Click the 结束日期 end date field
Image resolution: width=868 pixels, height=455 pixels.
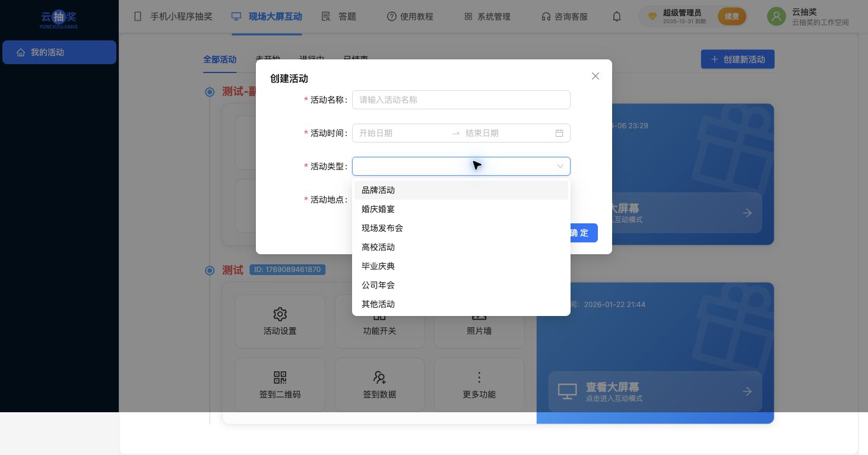pyautogui.click(x=508, y=133)
